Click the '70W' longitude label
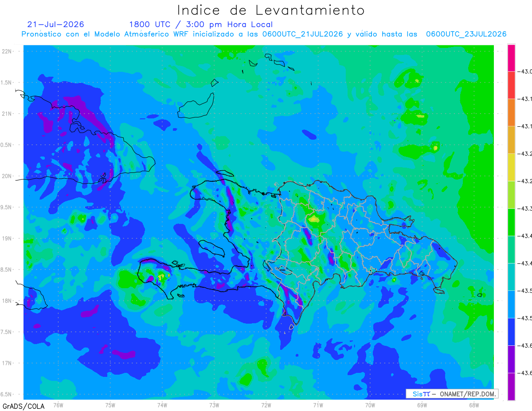The height and width of the screenshot is (411, 532). coord(370,405)
